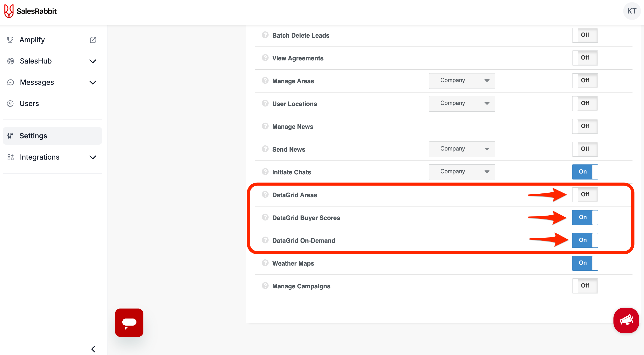Open help icon for DataGrid On-Demand

click(x=265, y=240)
